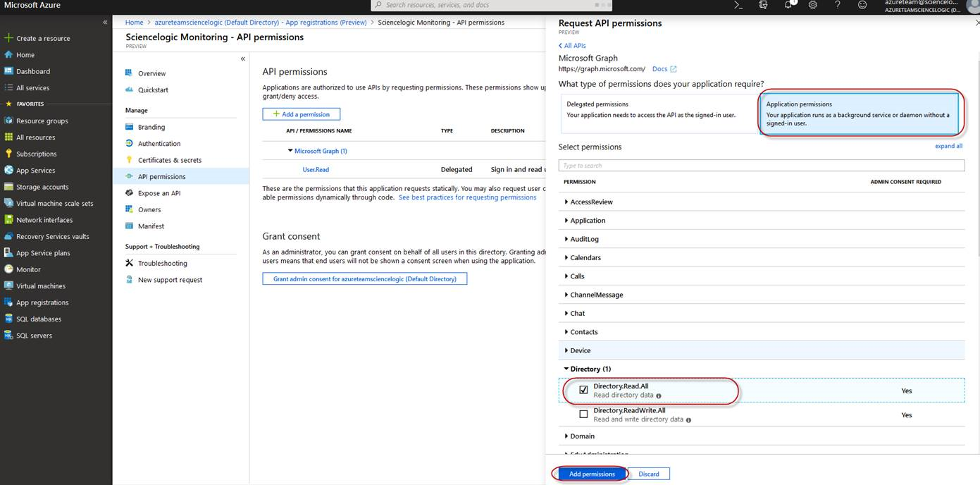980x485 pixels.
Task: Open the Manifest menu item
Action: click(x=151, y=226)
